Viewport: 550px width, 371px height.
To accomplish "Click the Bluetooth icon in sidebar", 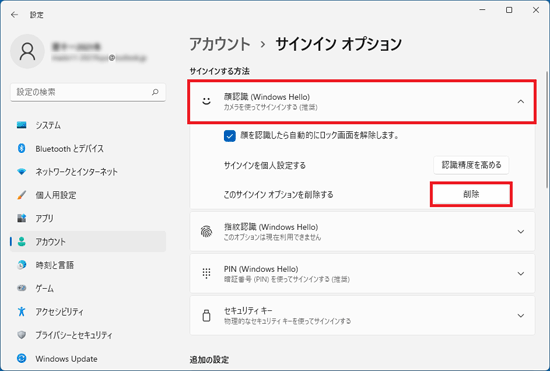I will [22, 148].
